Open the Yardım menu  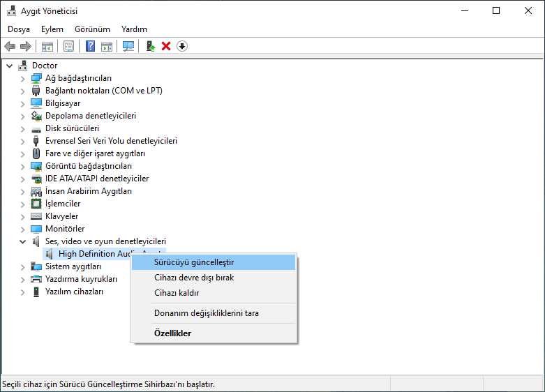[x=134, y=29]
